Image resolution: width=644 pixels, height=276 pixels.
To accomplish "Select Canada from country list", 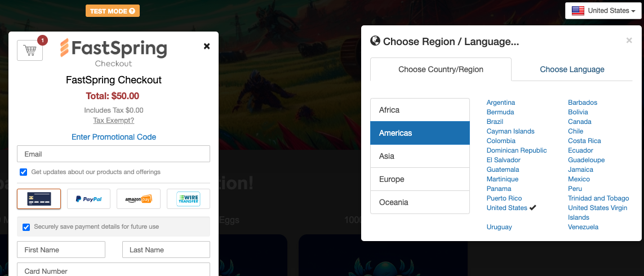I will (579, 122).
